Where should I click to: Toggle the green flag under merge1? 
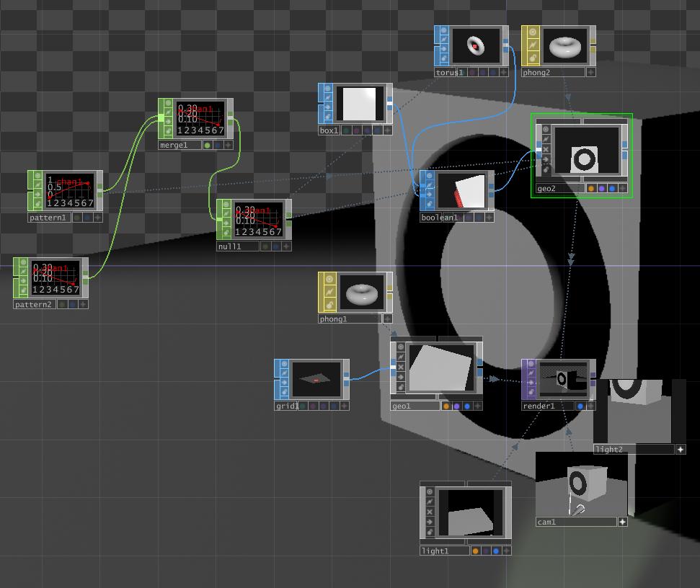coord(207,145)
